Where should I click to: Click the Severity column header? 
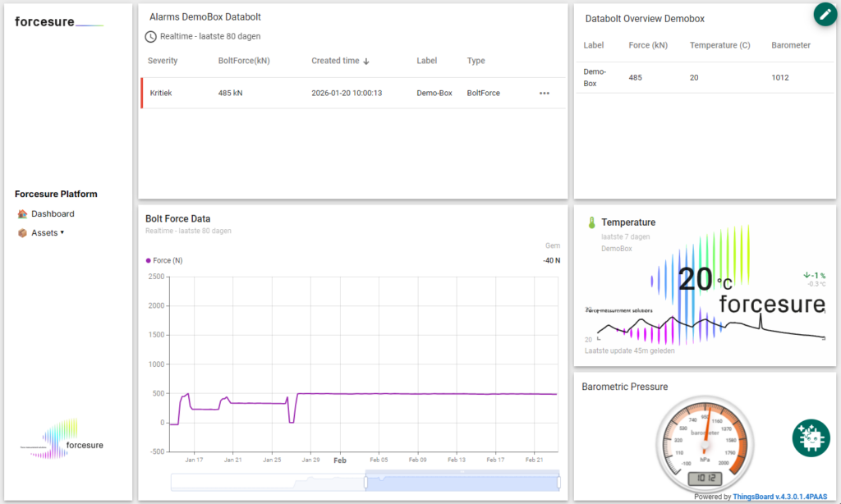163,61
